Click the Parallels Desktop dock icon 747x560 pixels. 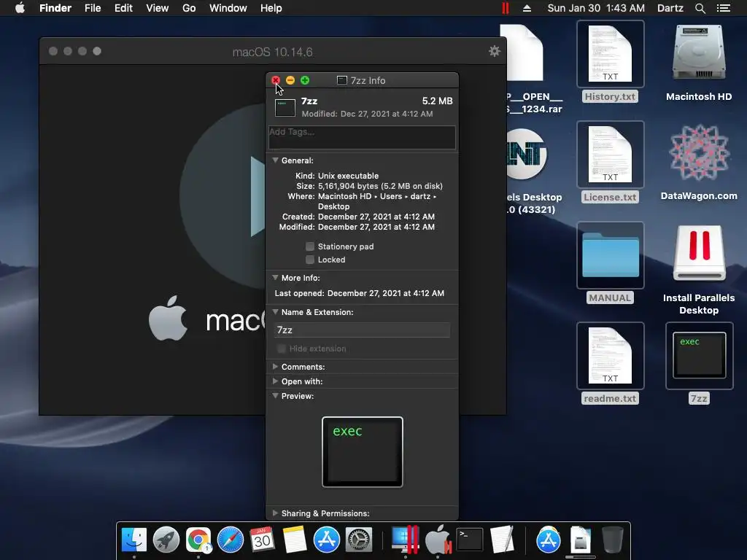click(405, 540)
